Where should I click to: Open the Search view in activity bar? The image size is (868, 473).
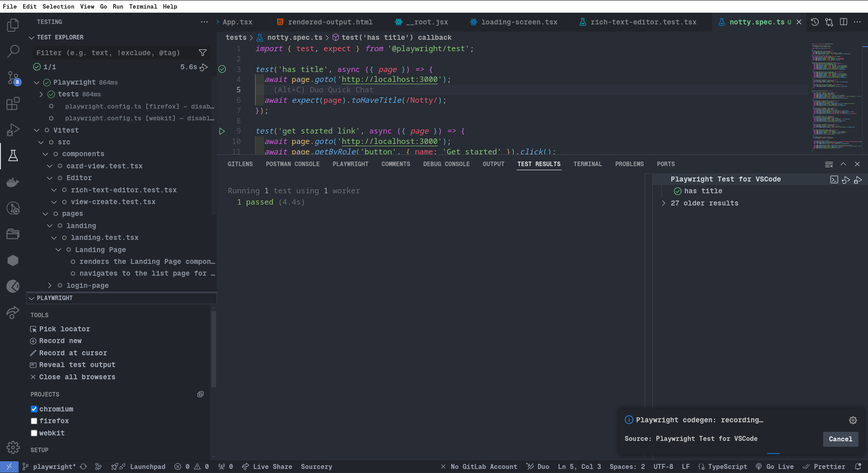(13, 51)
